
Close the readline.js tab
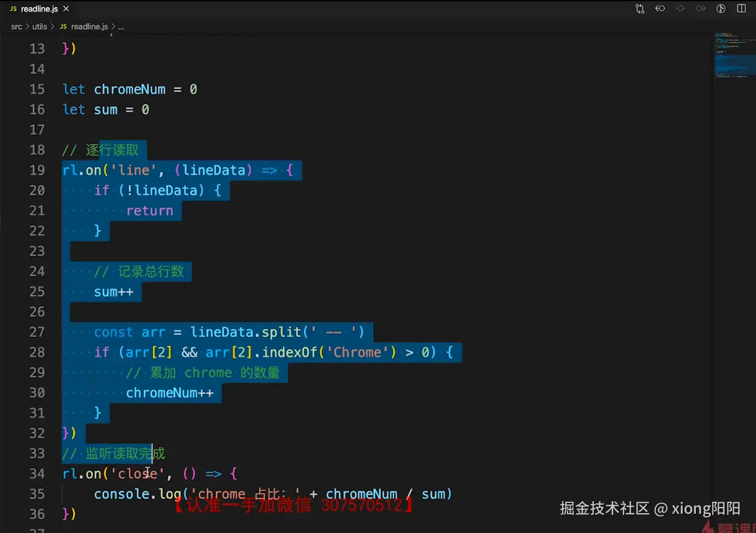point(66,9)
